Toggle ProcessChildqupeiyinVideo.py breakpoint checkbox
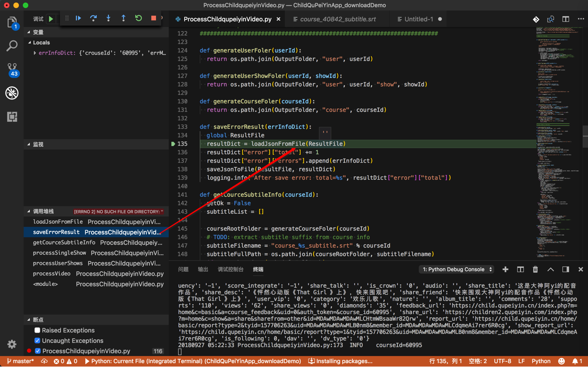The width and height of the screenshot is (588, 367). 37,351
